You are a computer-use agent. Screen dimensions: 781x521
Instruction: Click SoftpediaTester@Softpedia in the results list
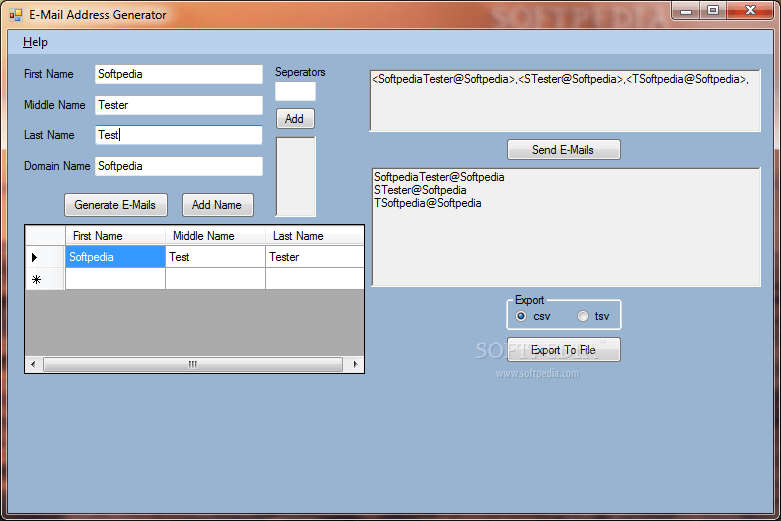coord(439,177)
